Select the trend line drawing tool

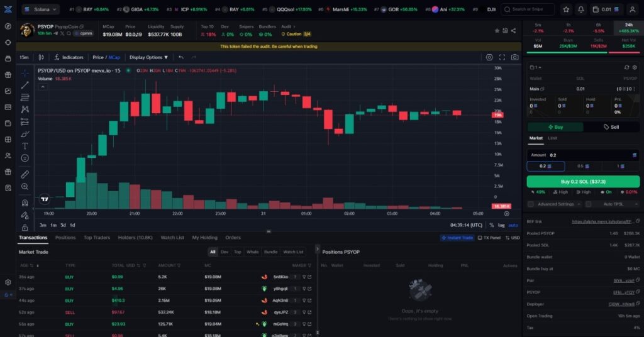pos(25,85)
